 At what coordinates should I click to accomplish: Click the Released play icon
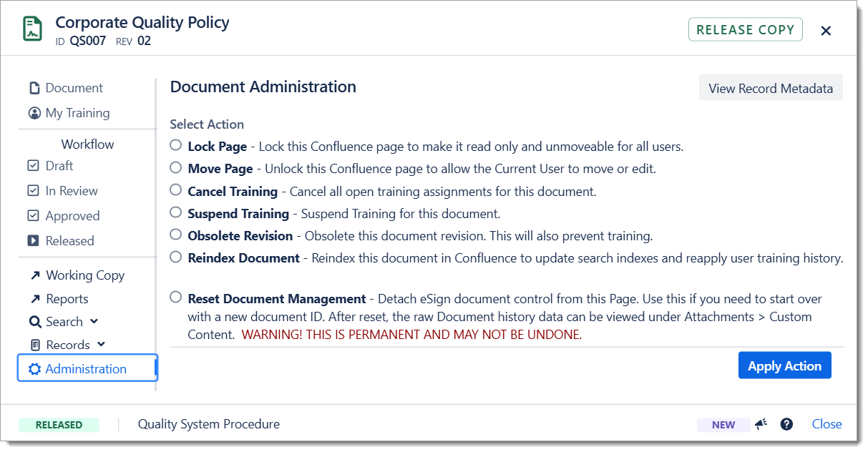[33, 241]
